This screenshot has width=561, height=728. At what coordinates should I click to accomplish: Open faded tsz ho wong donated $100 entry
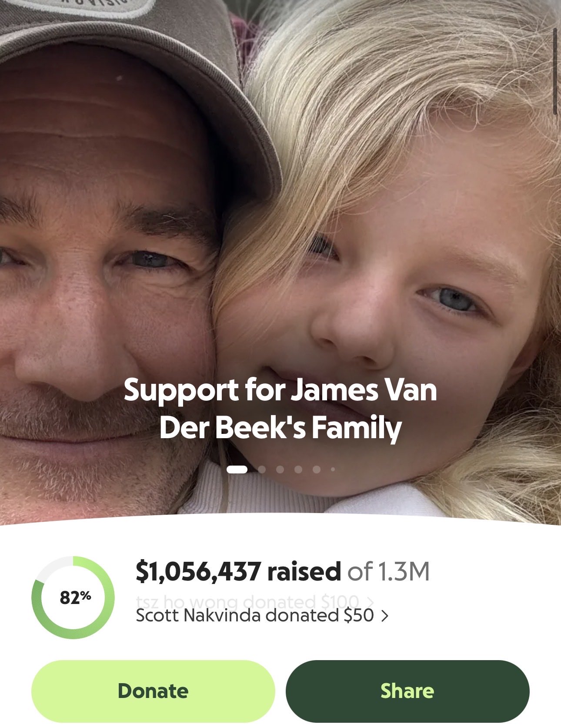[247, 601]
